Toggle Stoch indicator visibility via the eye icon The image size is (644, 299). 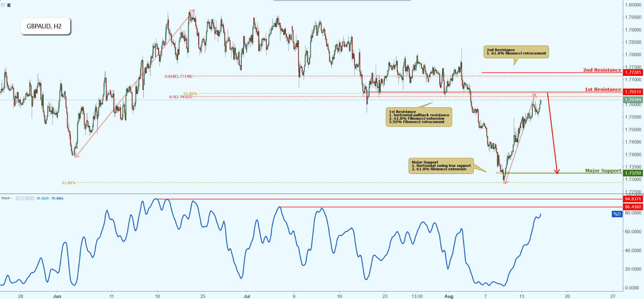(x=18, y=199)
